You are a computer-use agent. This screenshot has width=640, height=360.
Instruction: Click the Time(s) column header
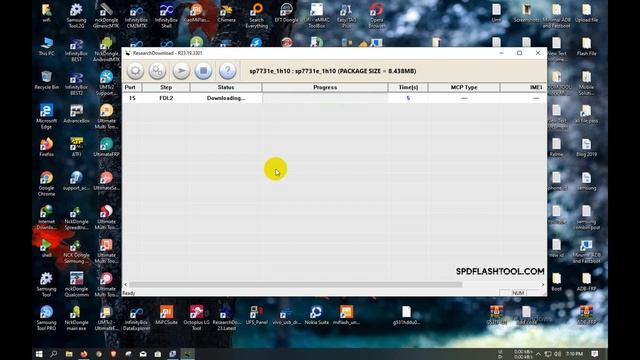click(408, 87)
